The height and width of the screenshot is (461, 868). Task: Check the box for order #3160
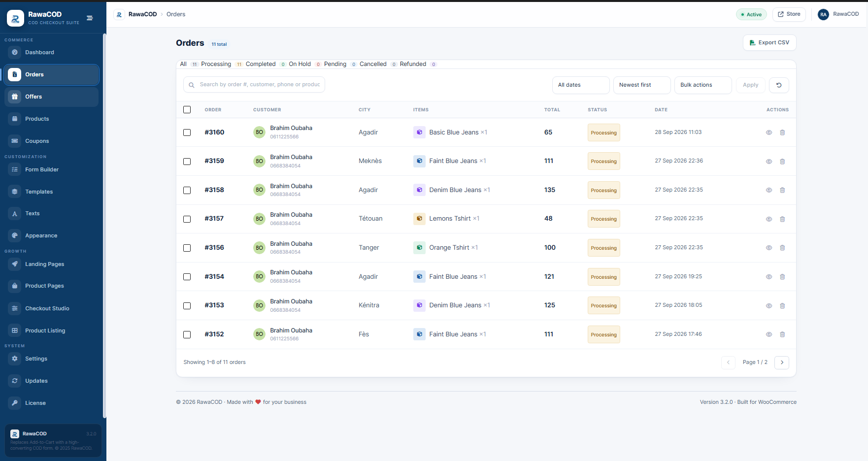[x=187, y=132]
